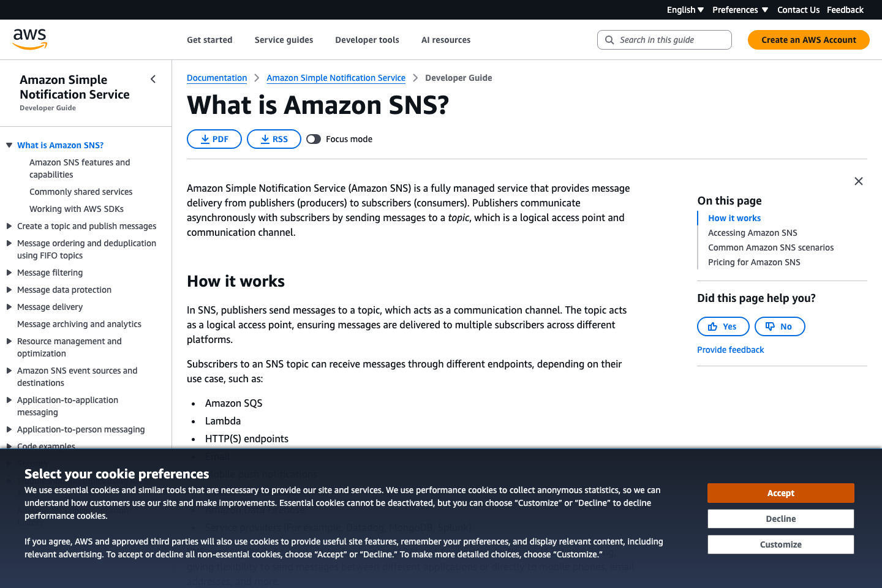Viewport: 882px width, 588px height.
Task: Click the RSS download icon
Action: click(265, 139)
